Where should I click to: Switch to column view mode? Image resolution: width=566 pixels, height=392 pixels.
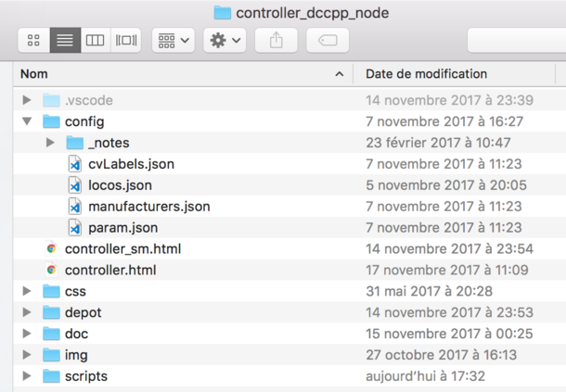click(x=96, y=40)
